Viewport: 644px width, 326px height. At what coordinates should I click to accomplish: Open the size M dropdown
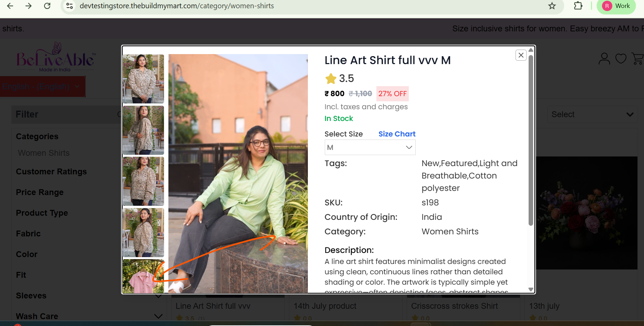(370, 147)
